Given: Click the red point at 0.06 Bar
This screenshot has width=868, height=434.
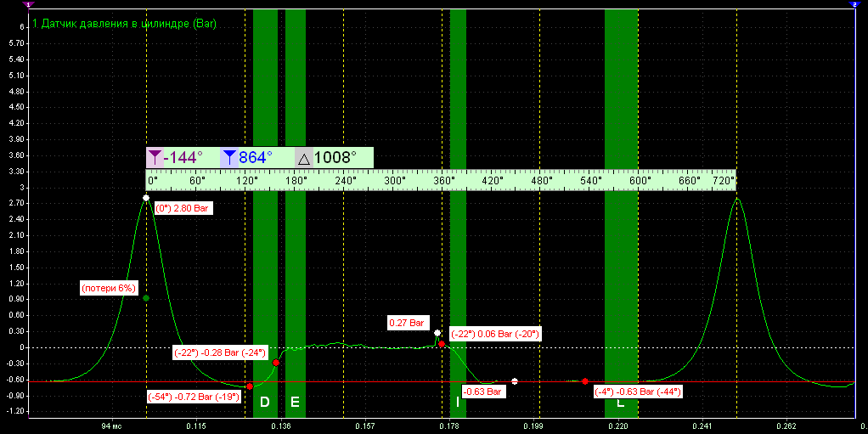Looking at the screenshot, I should pos(441,344).
